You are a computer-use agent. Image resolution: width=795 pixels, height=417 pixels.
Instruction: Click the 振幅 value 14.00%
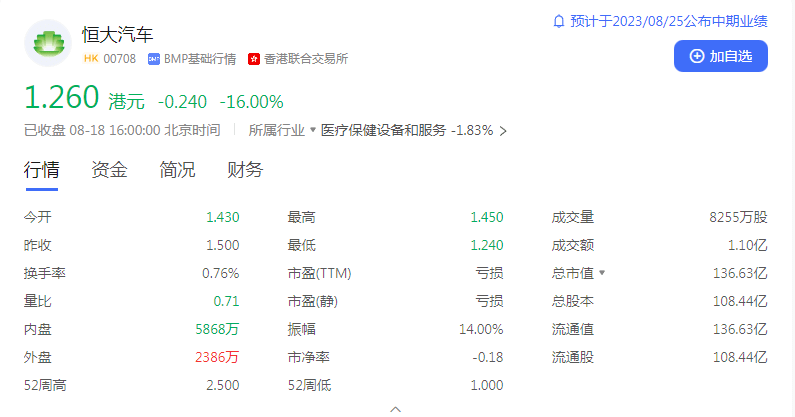[481, 329]
